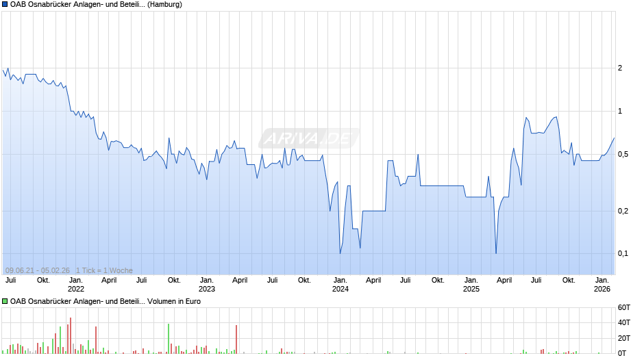The height and width of the screenshot is (360, 644).
Task: Click the volume axis label '0T'
Action: coord(622,353)
